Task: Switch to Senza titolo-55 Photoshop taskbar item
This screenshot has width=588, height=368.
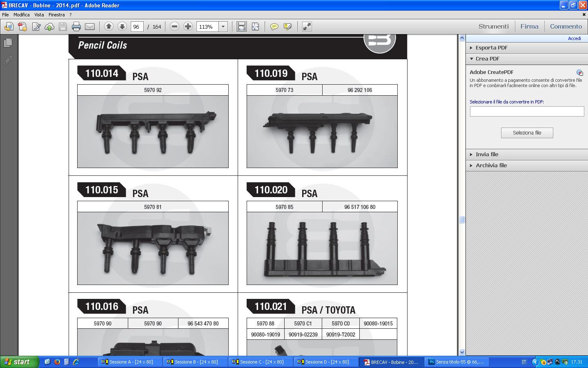Action: coord(457,362)
